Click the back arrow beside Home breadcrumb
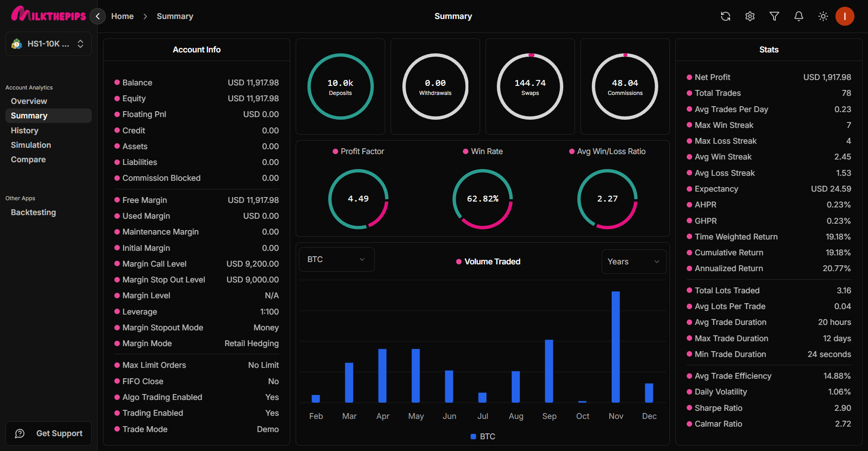This screenshot has width=868, height=451. (97, 16)
